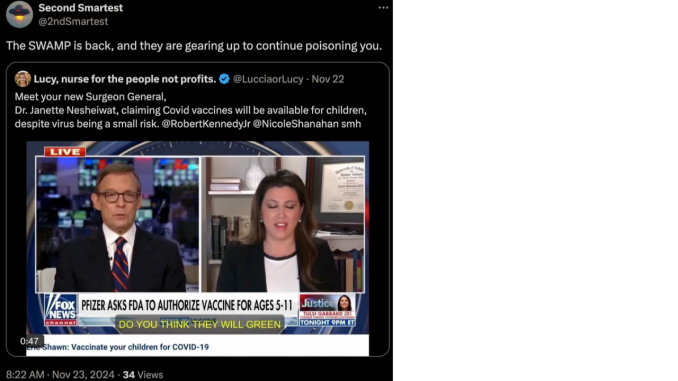
Task: Click Lucy's quoted tweet avatar
Action: pyautogui.click(x=22, y=79)
